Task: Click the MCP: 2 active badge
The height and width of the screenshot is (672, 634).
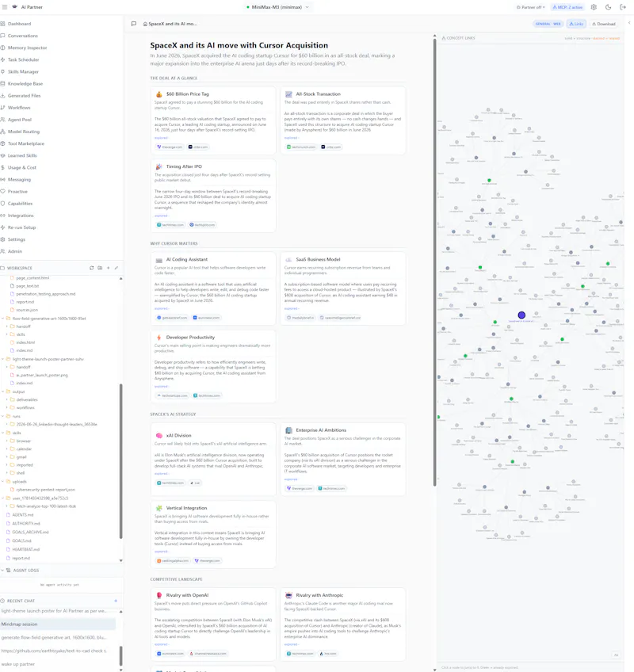Action: coord(567,7)
